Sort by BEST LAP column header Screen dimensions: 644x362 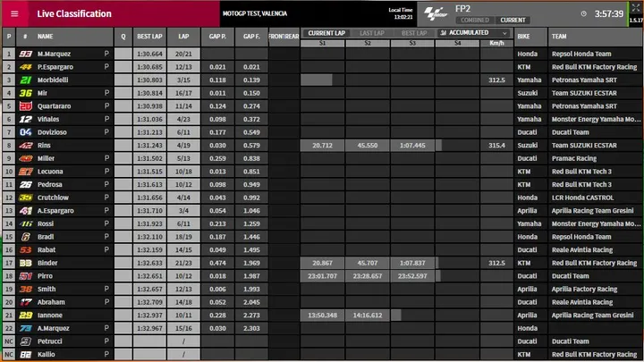[149, 37]
